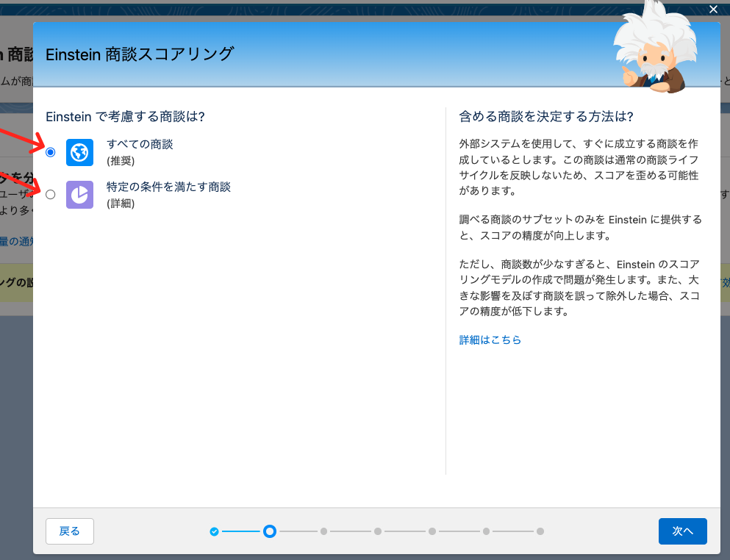
Task: Click the すべての商談 label text
Action: coord(140,144)
